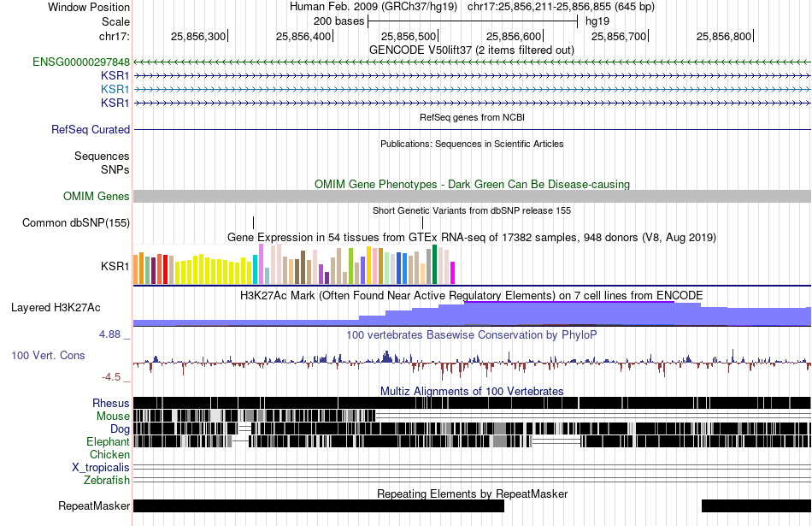Click the OMIM Gene Phenotypes title

click(x=473, y=185)
